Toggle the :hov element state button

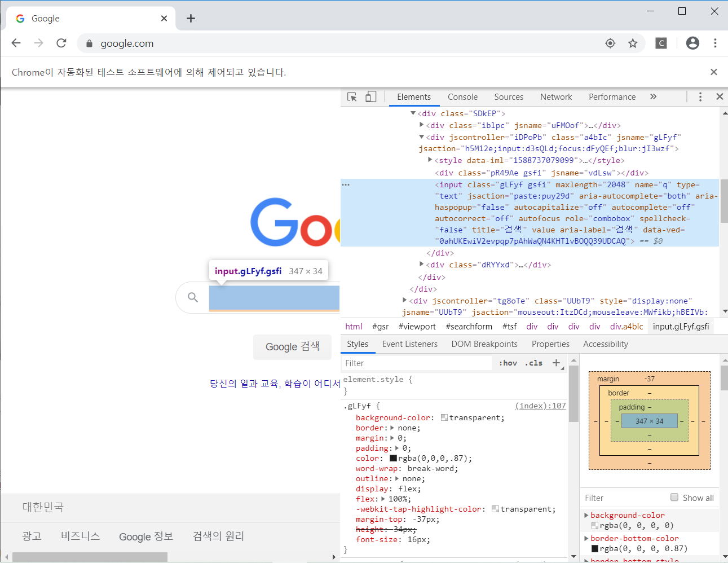pos(508,363)
